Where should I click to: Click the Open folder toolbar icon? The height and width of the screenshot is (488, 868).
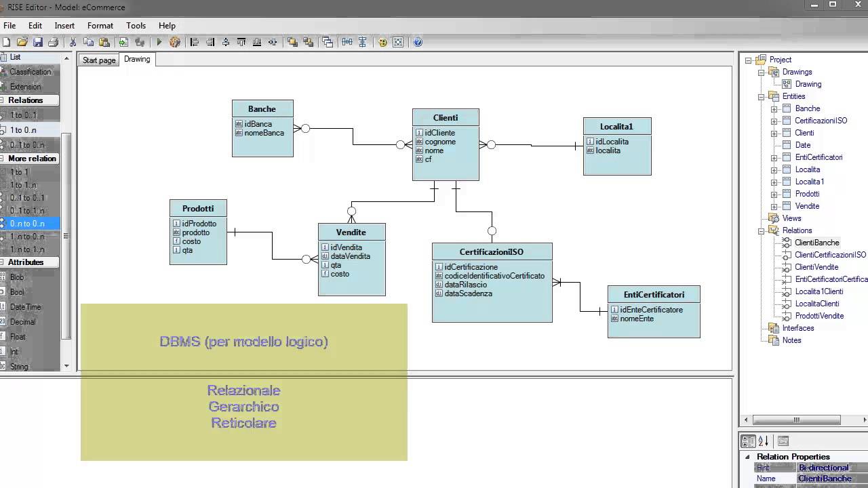tap(22, 42)
